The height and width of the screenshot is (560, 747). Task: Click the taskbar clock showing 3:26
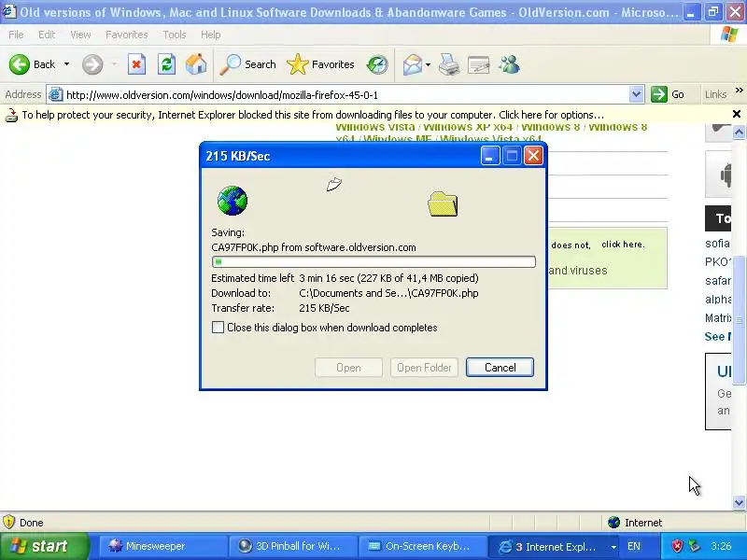point(721,546)
